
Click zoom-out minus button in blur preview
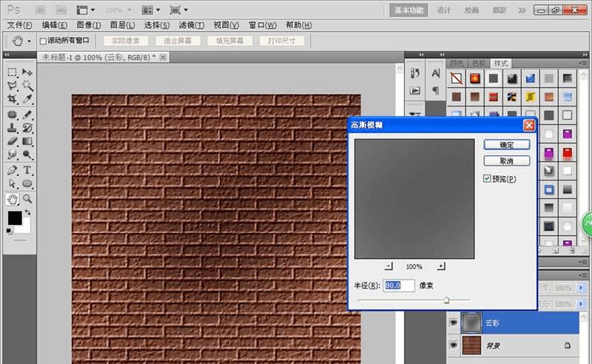click(x=389, y=266)
